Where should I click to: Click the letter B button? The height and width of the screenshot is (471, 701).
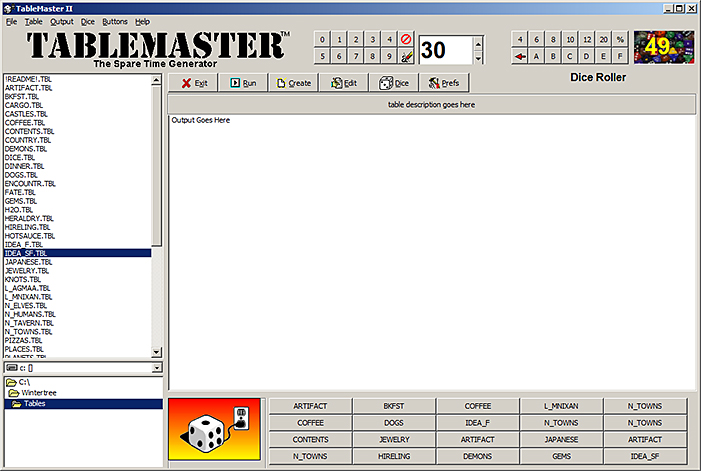coord(553,56)
